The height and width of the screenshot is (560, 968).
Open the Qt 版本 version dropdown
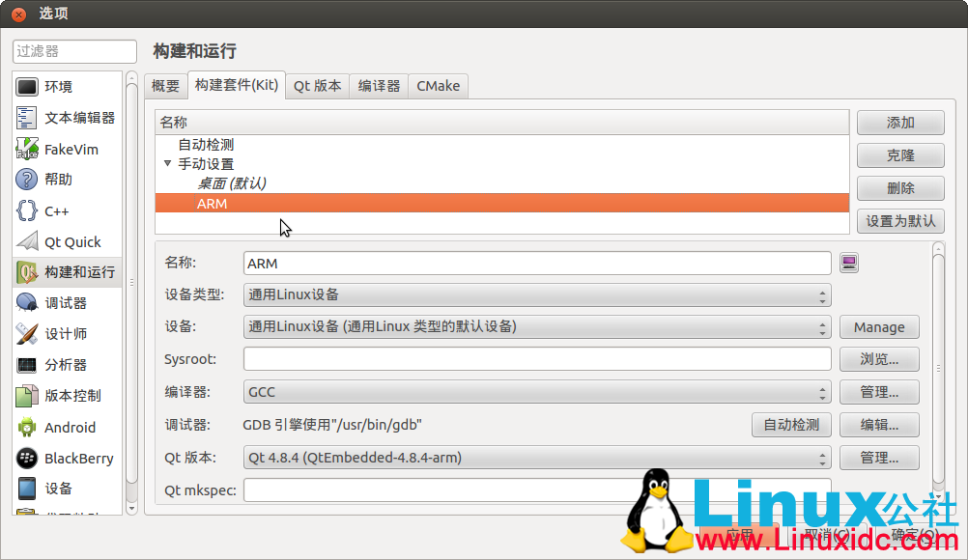[537, 457]
